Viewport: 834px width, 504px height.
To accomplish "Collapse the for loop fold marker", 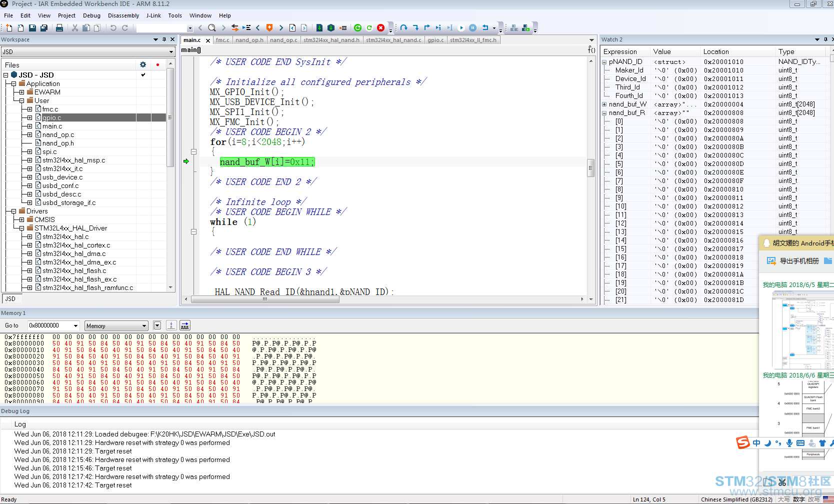I will coord(194,151).
